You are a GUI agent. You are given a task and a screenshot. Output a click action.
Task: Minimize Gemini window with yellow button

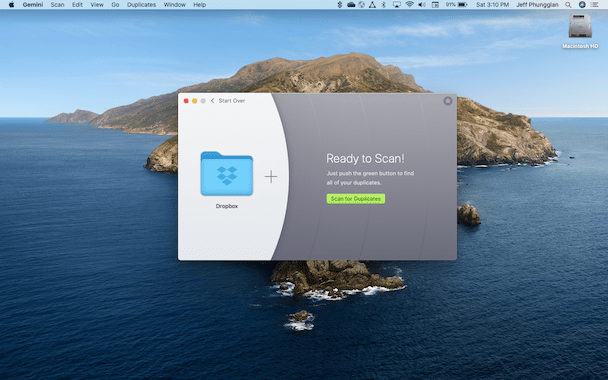[195, 101]
